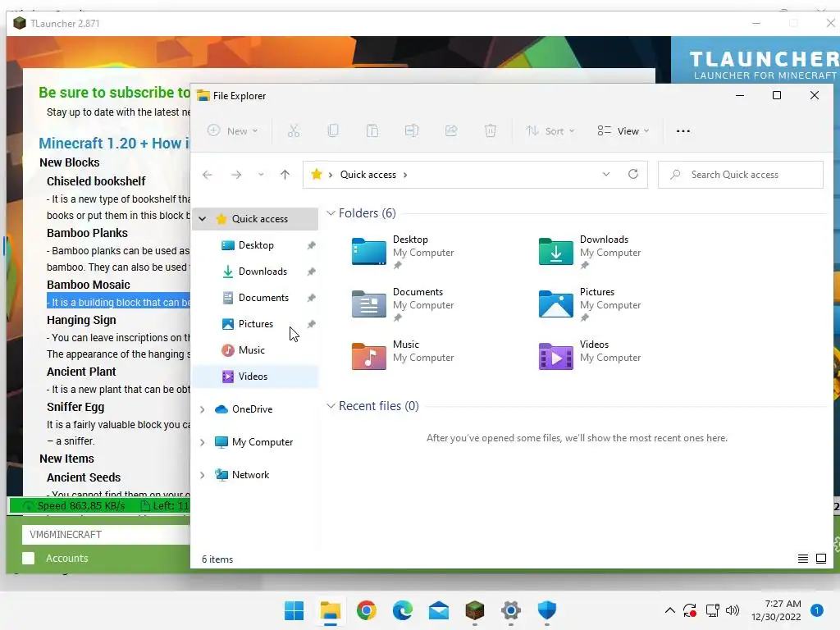The image size is (840, 630).
Task: Switch to large icons view in status bar
Action: (820, 559)
